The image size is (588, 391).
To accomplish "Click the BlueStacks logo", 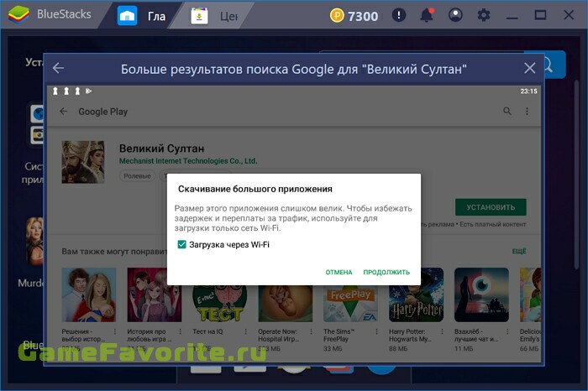I will (x=18, y=15).
